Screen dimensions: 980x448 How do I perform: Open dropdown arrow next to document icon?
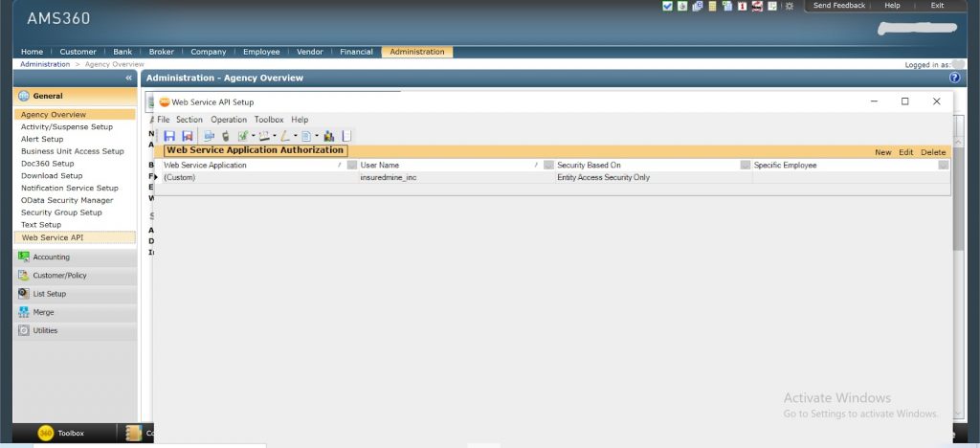(x=317, y=136)
